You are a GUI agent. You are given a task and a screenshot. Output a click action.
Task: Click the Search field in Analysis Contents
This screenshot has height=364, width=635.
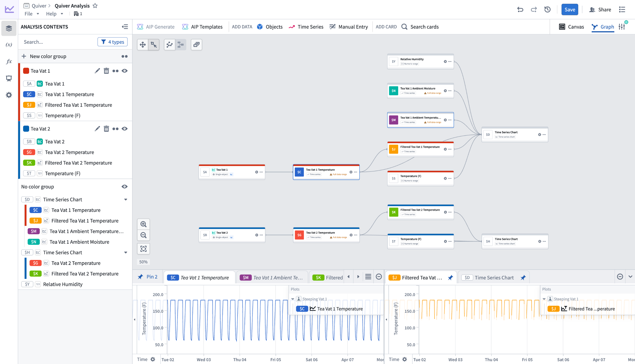[x=58, y=42]
